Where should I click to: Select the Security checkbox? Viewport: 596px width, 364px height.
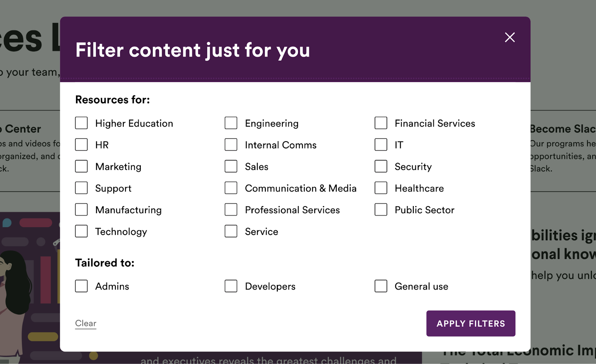[x=381, y=166]
